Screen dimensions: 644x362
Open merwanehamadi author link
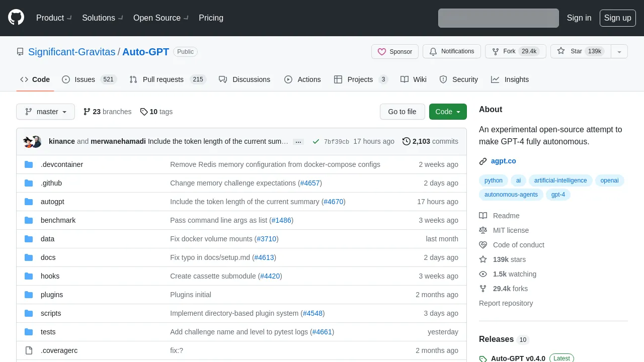[118, 141]
